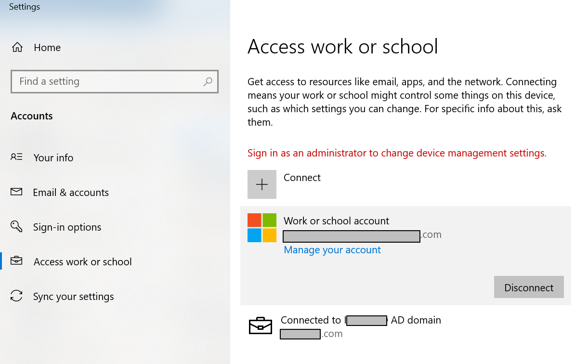Click the Sync your settings circular arrows icon
The width and height of the screenshot is (588, 364).
click(x=16, y=296)
